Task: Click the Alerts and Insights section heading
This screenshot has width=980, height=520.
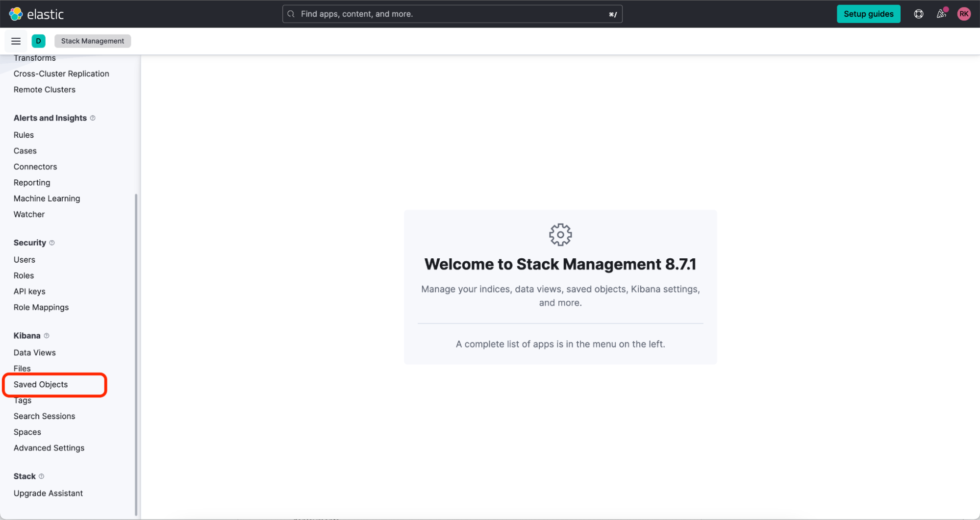Action: click(x=50, y=118)
